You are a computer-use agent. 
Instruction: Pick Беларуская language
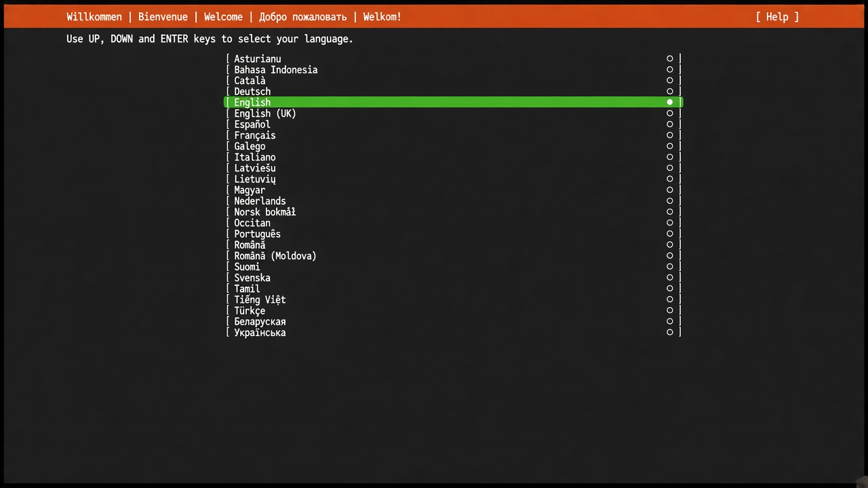(x=453, y=322)
